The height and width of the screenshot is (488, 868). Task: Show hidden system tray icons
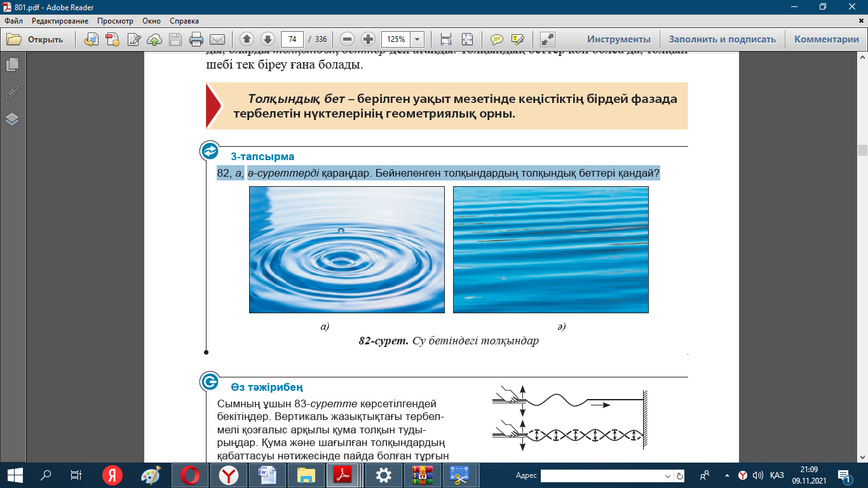[727, 475]
